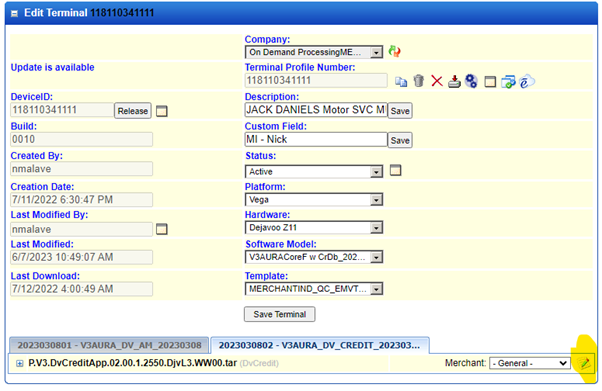Click the copy terminal profile icon
The image size is (602, 391).
pos(401,81)
